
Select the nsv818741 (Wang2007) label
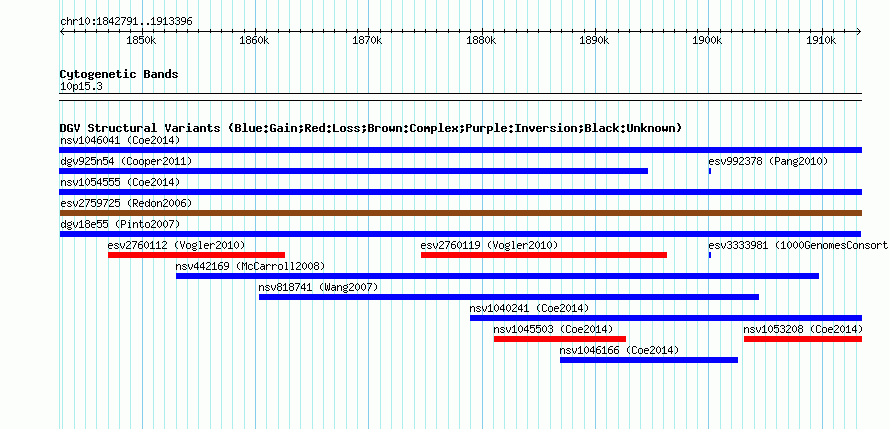(318, 287)
